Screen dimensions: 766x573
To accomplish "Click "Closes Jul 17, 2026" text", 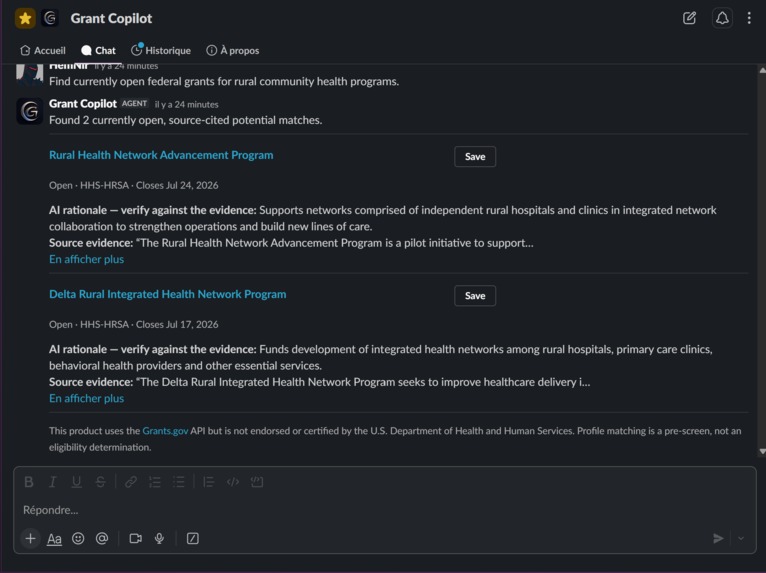I will click(177, 325).
